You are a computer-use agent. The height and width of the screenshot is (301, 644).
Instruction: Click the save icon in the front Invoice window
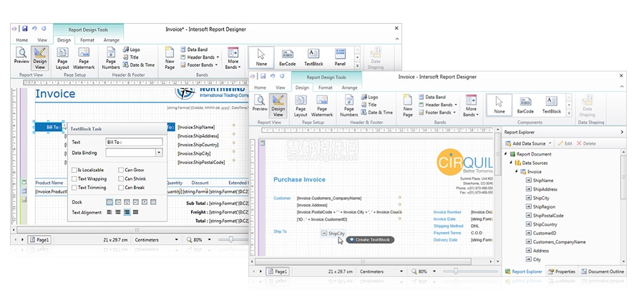click(263, 76)
